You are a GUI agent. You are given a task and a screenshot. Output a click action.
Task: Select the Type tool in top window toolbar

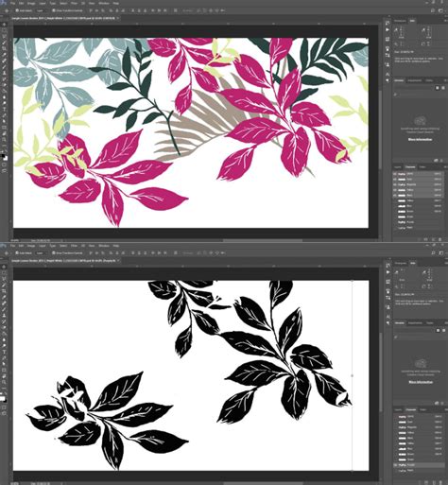tap(4, 110)
